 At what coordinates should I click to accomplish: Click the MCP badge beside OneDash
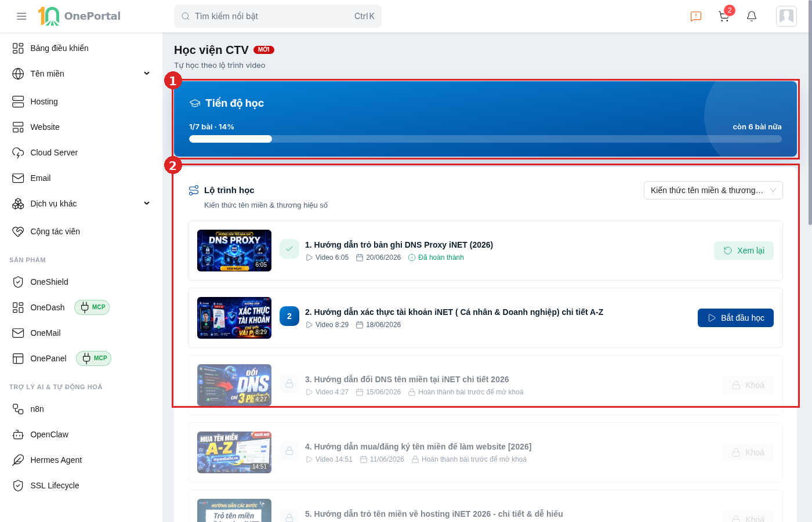tap(92, 307)
